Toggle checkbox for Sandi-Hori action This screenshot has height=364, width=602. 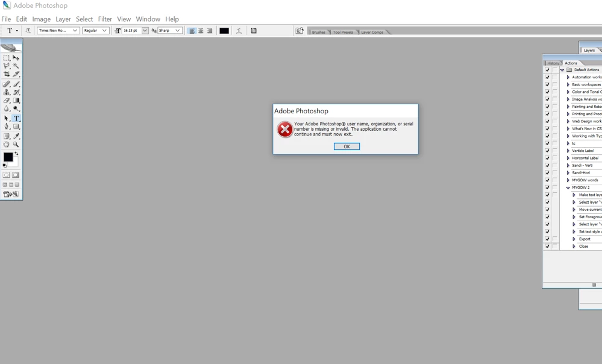(x=547, y=173)
